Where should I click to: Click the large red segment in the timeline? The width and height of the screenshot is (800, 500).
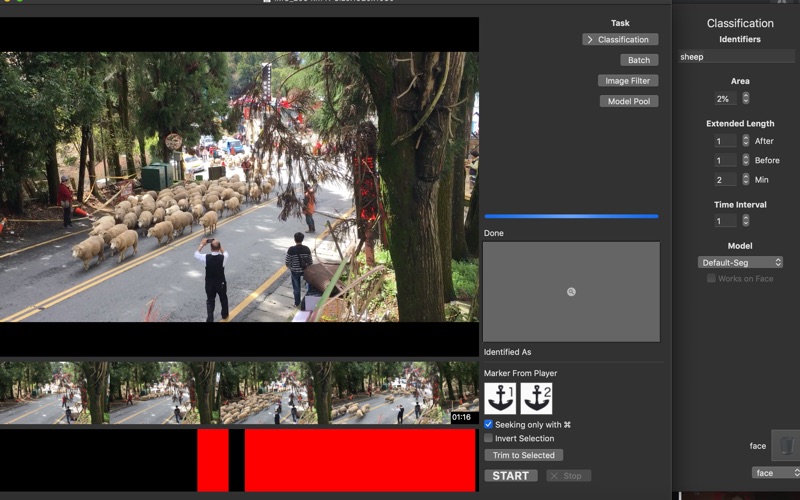pyautogui.click(x=360, y=460)
